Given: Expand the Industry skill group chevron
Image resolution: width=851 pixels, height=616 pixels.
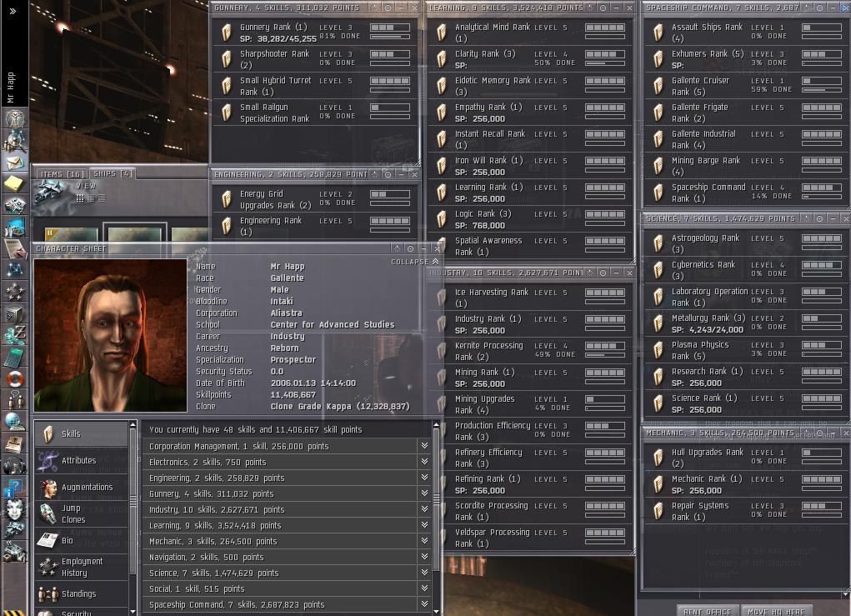Looking at the screenshot, I should pyautogui.click(x=424, y=508).
